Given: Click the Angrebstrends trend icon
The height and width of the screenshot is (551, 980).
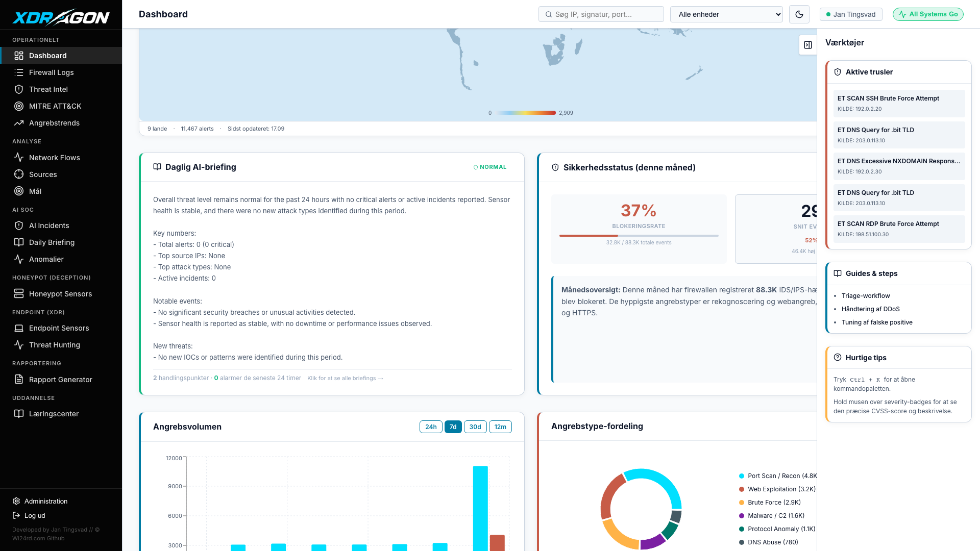Looking at the screenshot, I should [19, 123].
